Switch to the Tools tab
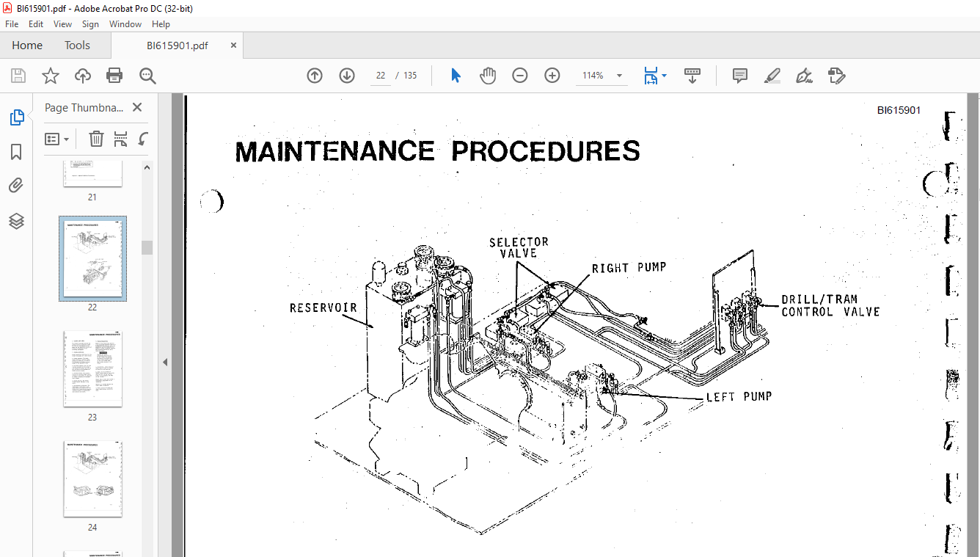This screenshot has height=557, width=980. click(x=77, y=45)
